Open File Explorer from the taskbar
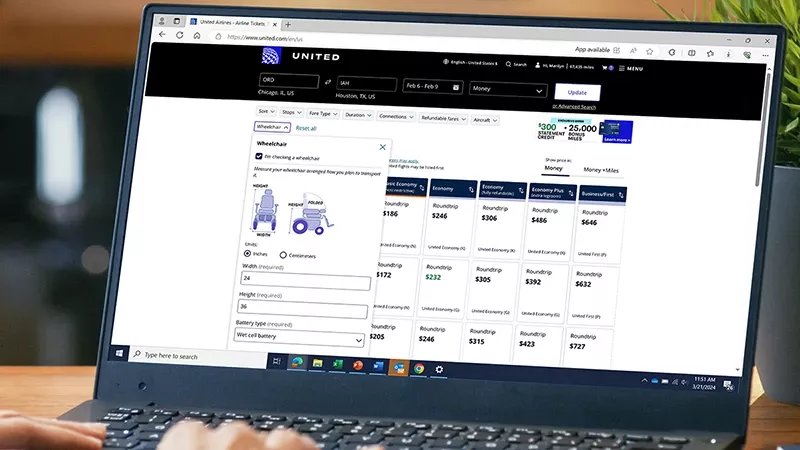This screenshot has width=800, height=450. 317,363
